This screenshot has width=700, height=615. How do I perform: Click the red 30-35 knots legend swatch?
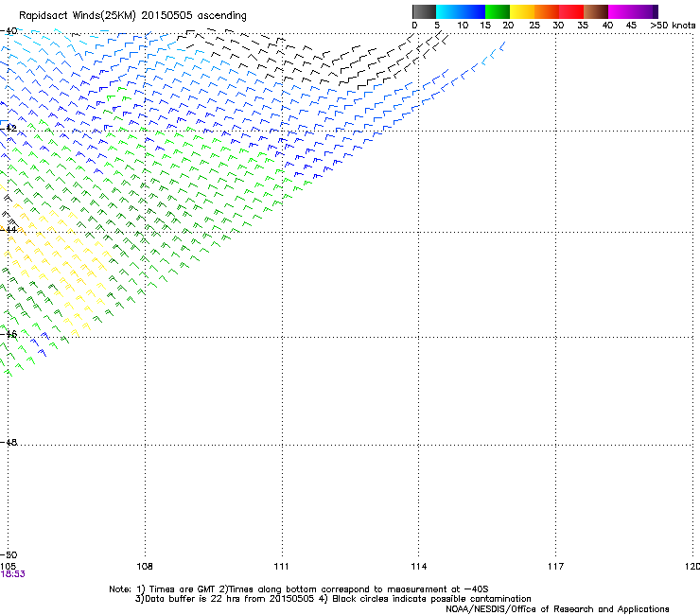click(x=571, y=11)
